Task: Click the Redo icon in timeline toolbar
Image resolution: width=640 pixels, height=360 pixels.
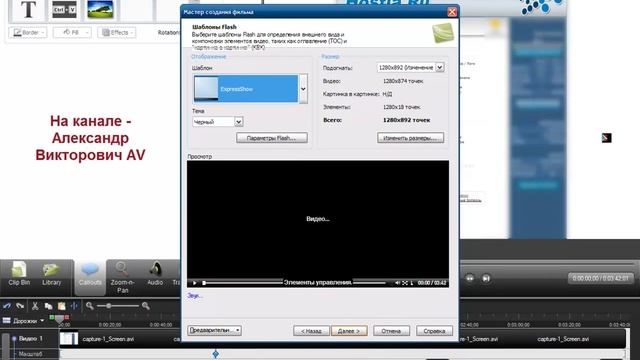Action: tap(20, 306)
